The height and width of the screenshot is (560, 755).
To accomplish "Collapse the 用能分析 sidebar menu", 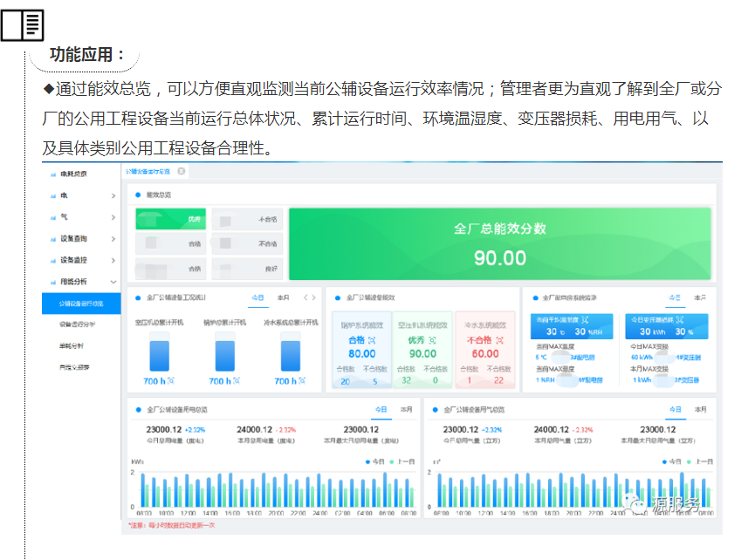I will coord(113,282).
